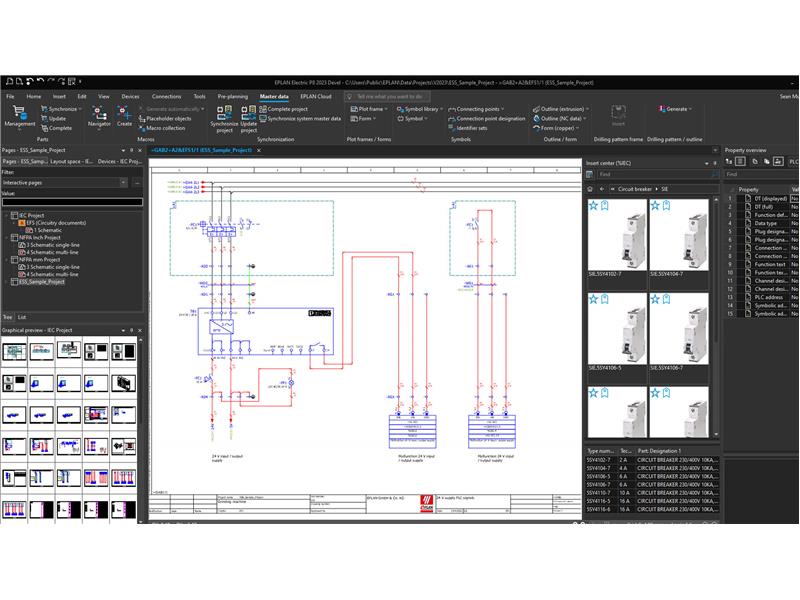This screenshot has height=600, width=800.
Task: Click the Redo icon in quick access toolbar
Action: click(x=51, y=82)
